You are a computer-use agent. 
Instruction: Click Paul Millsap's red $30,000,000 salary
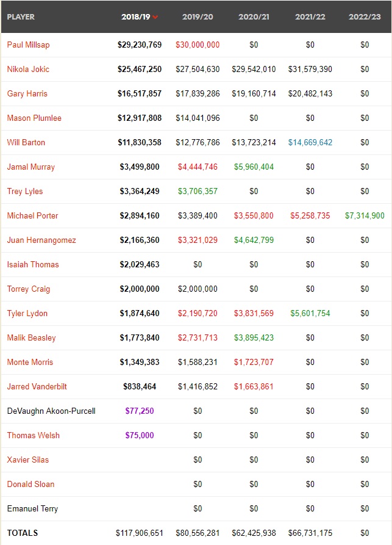198,45
